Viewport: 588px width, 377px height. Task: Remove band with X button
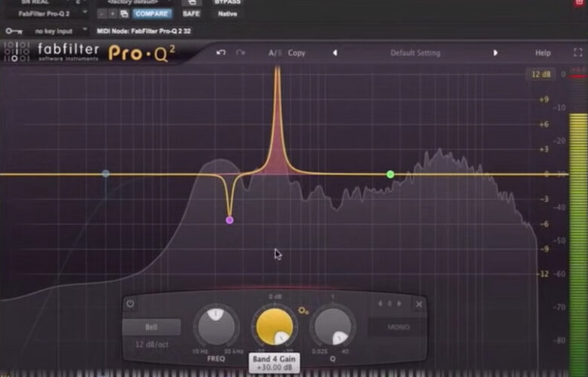[419, 304]
